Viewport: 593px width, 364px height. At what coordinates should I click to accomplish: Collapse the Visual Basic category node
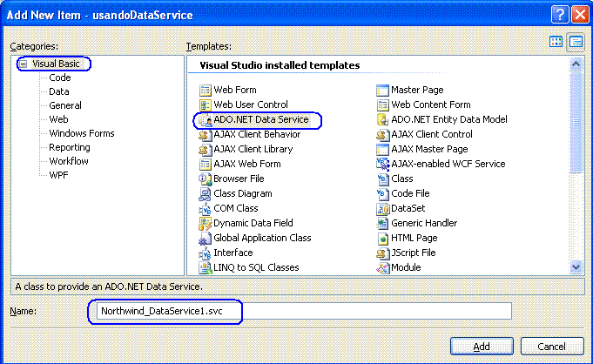[24, 64]
